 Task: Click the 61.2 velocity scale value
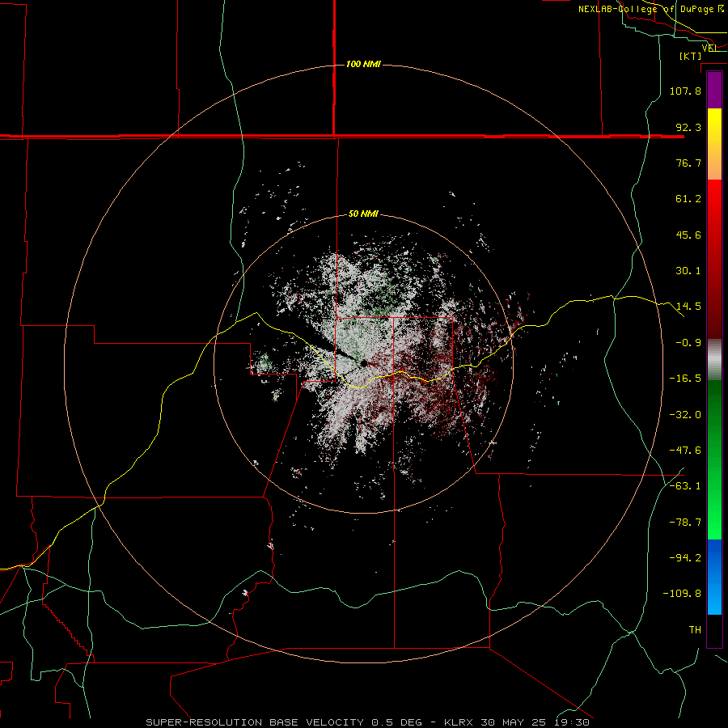pyautogui.click(x=688, y=199)
